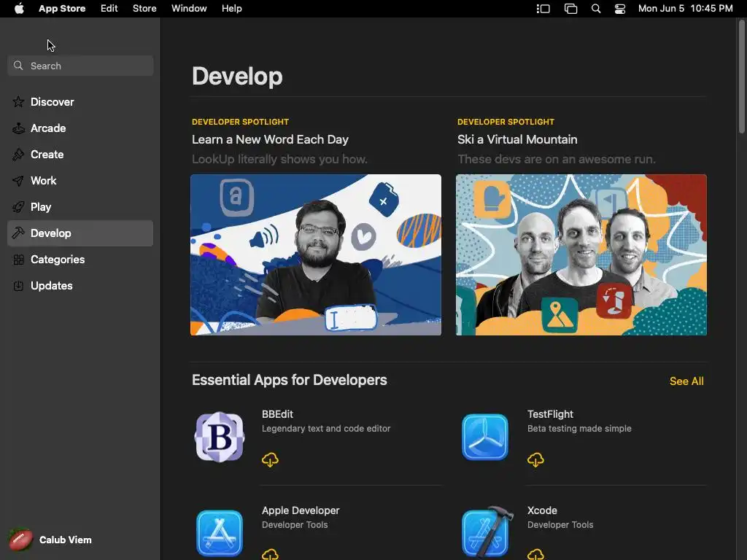
Task: Select the Develop sidebar item
Action: (80, 233)
